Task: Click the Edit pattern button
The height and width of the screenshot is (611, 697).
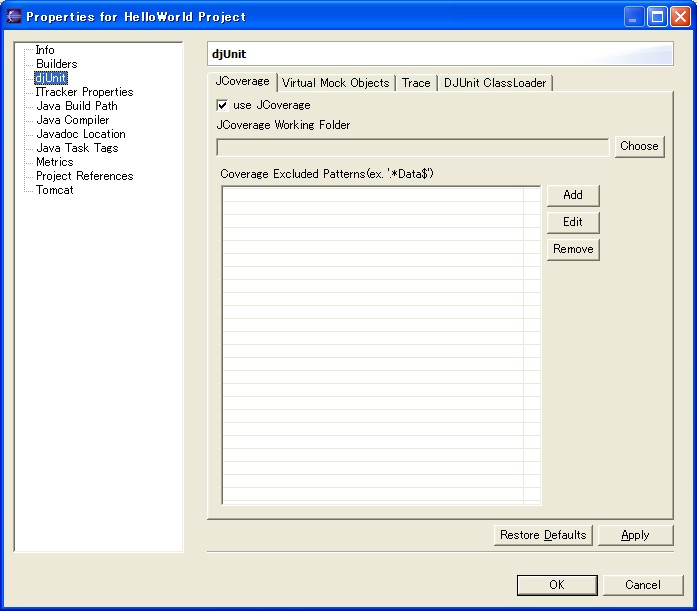Action: (573, 222)
